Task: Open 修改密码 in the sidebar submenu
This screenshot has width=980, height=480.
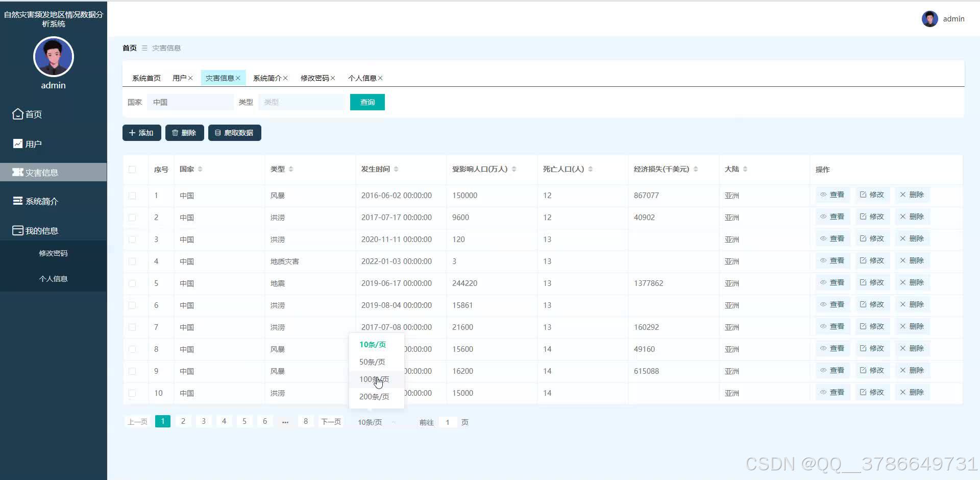Action: (53, 253)
